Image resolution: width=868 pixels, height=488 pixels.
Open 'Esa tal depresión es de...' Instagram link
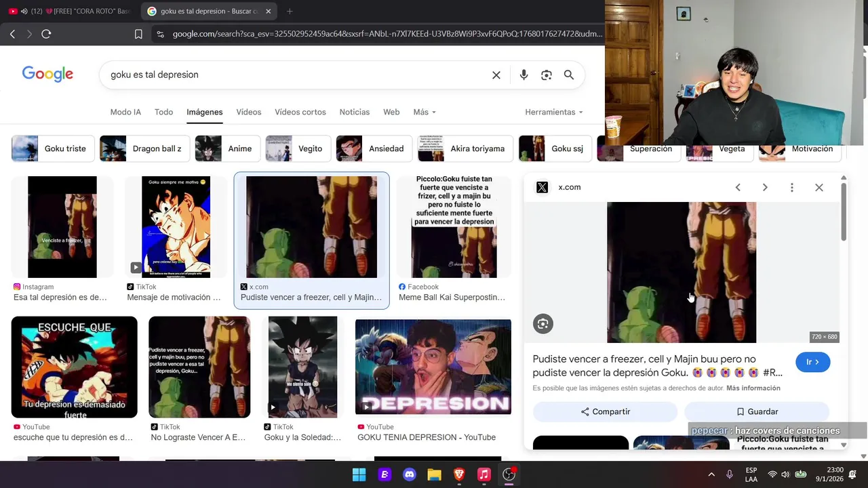(60, 298)
